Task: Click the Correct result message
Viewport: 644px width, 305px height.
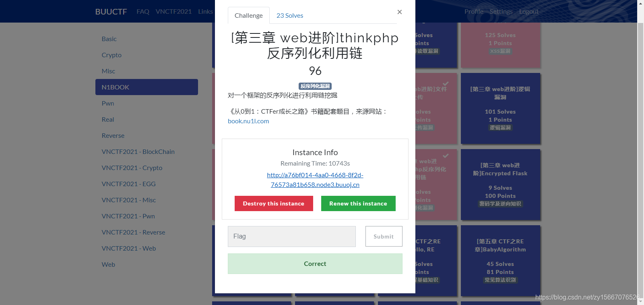Action: click(315, 264)
